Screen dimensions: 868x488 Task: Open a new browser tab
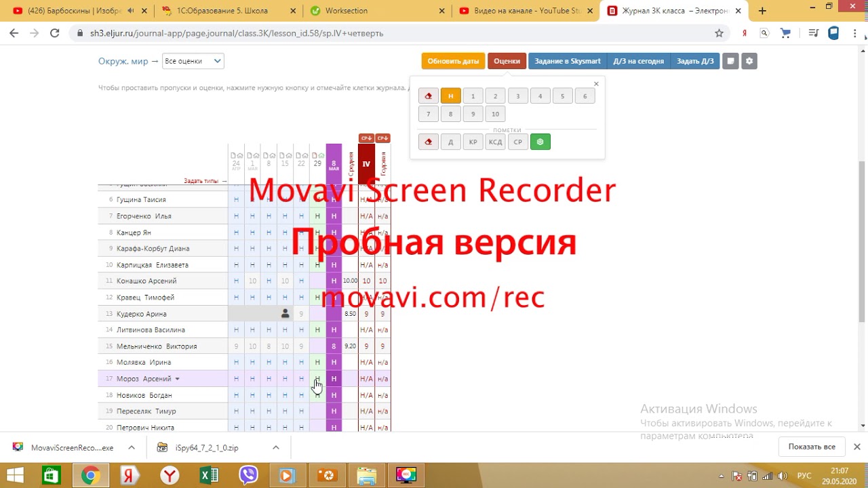coord(762,11)
